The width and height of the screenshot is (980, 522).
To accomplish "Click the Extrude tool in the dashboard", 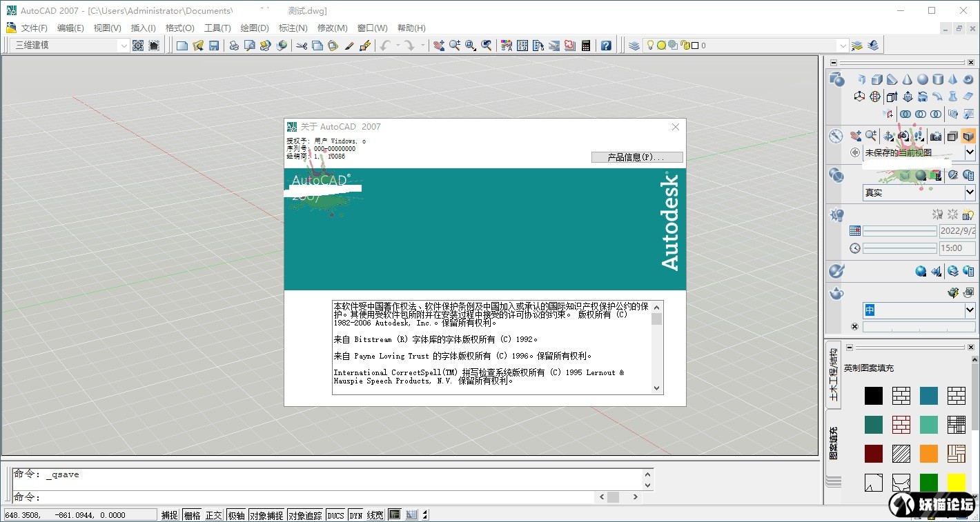I will tap(892, 97).
